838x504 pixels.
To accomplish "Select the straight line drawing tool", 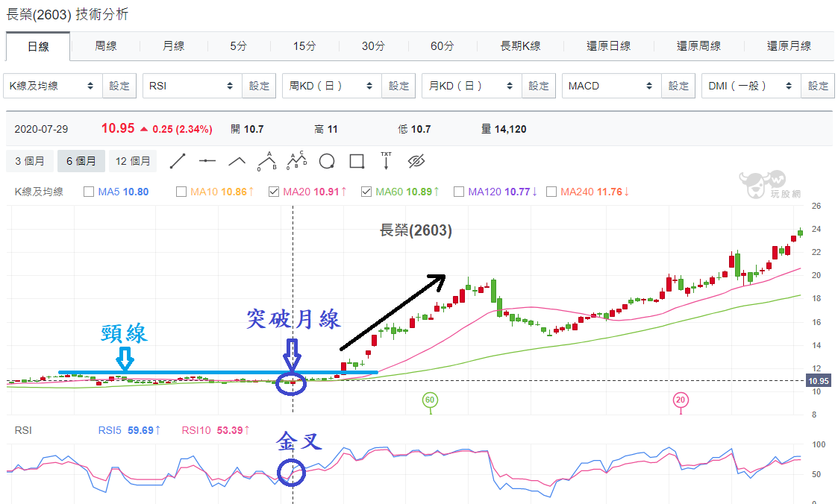I will [178, 161].
